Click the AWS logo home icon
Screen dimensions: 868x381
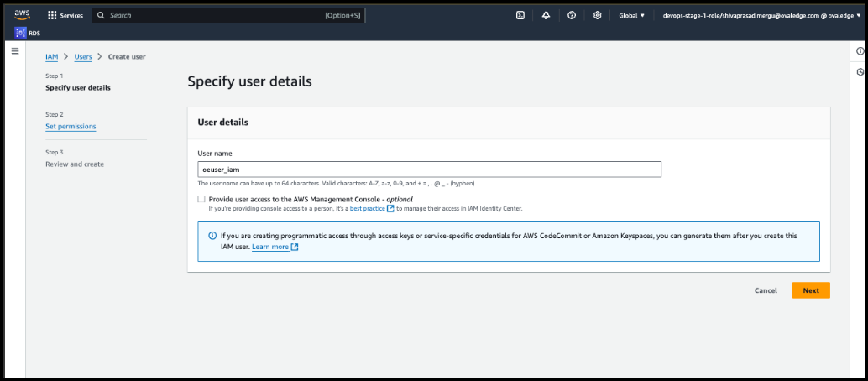tap(22, 15)
